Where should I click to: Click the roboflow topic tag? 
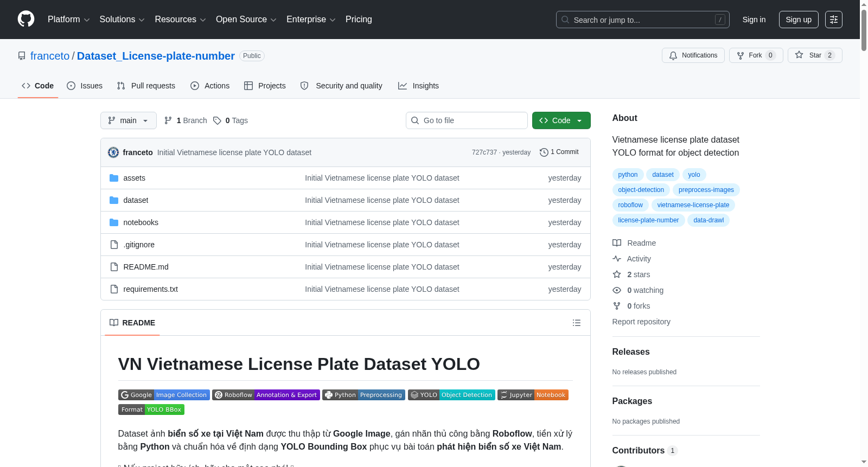click(x=630, y=205)
